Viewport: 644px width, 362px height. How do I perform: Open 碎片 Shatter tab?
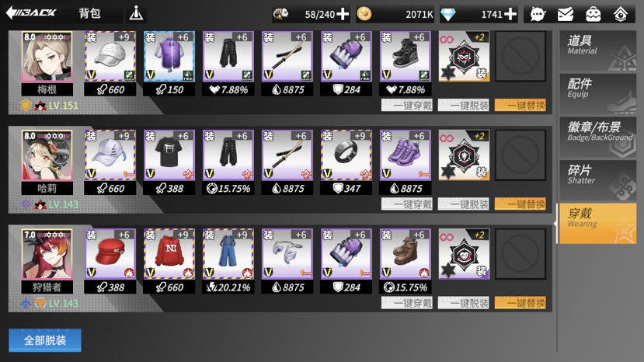tap(598, 181)
